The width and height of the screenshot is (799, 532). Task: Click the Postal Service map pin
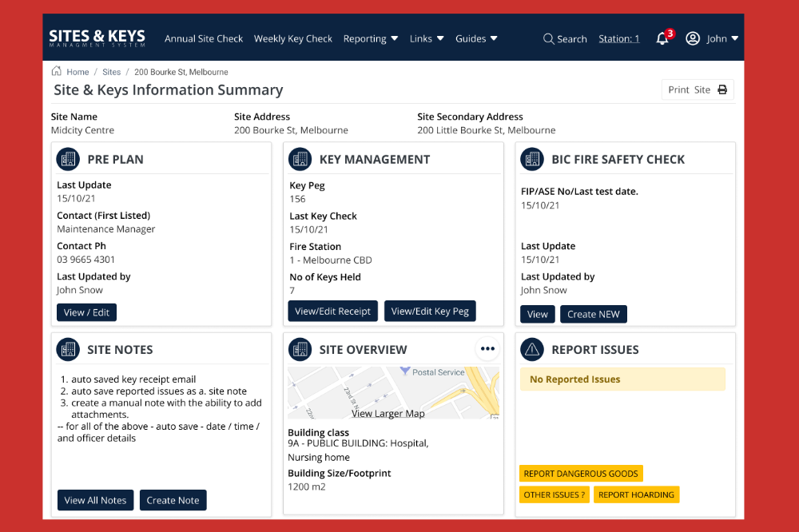point(404,371)
